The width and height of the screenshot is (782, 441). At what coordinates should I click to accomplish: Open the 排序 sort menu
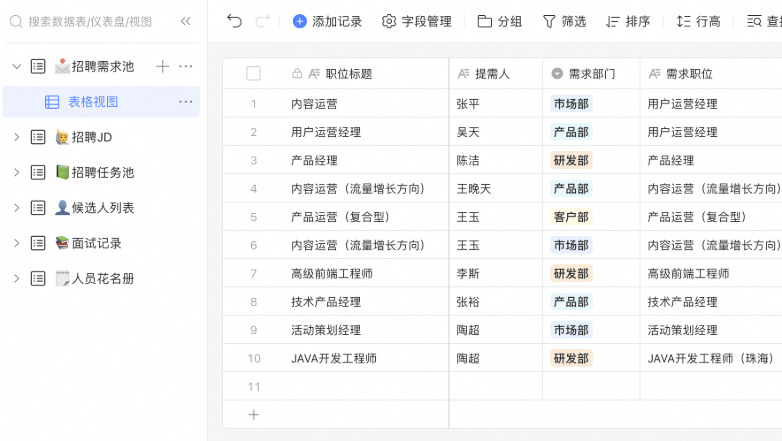coord(628,21)
